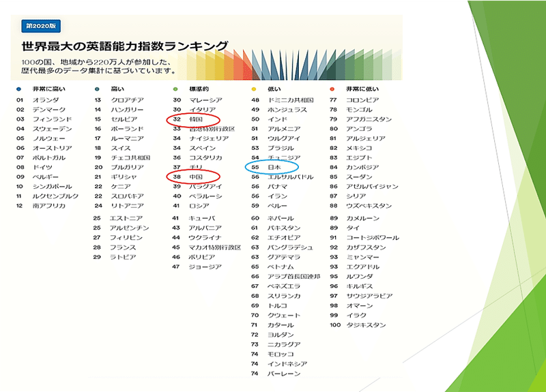Click the メキシコ entry
This screenshot has height=392, width=546.
(x=359, y=148)
